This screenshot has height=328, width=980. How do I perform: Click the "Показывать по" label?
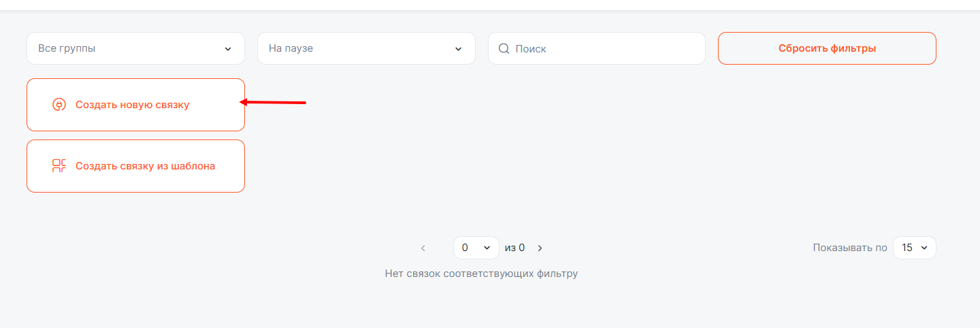850,248
